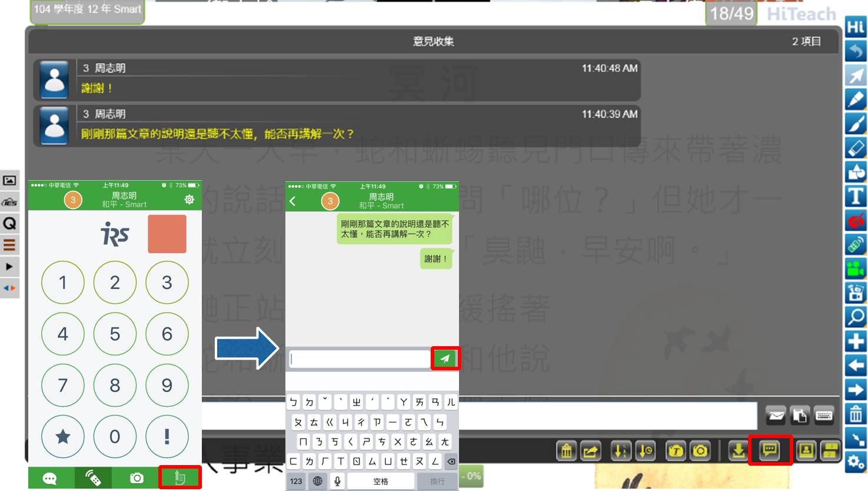Click the yellow camera icon in bottom bar
Screen dimensions: 868x491
(700, 451)
